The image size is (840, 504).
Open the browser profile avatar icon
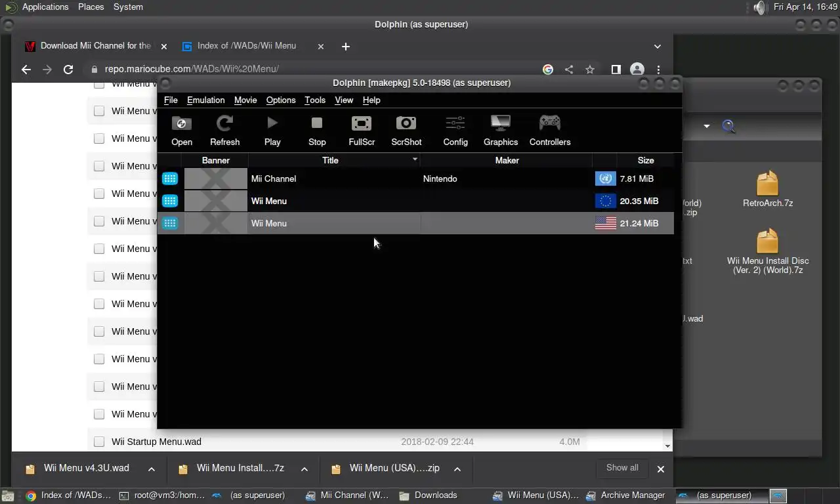[637, 69]
